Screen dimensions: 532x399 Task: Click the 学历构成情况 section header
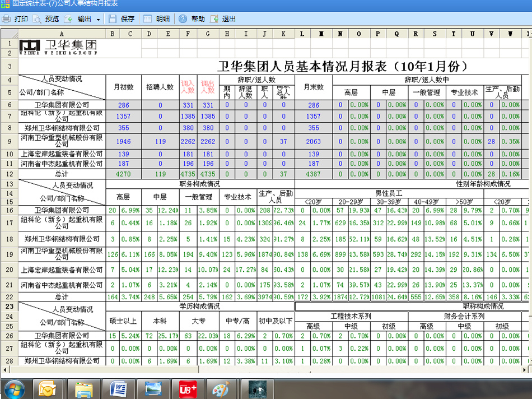[200, 307]
